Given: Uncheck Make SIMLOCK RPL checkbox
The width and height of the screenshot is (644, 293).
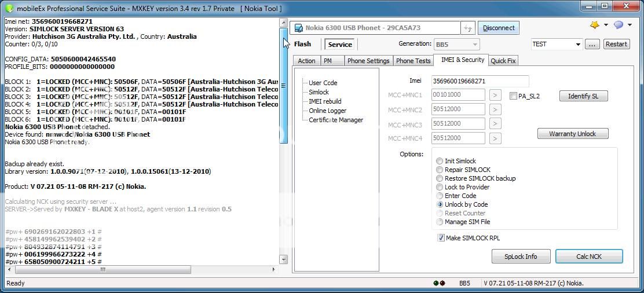Looking at the screenshot, I should (x=441, y=238).
